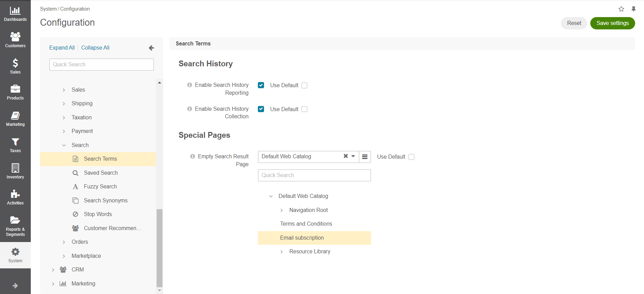Expand the Taxation tree node chevron
Image resolution: width=644 pixels, height=294 pixels.
(64, 118)
